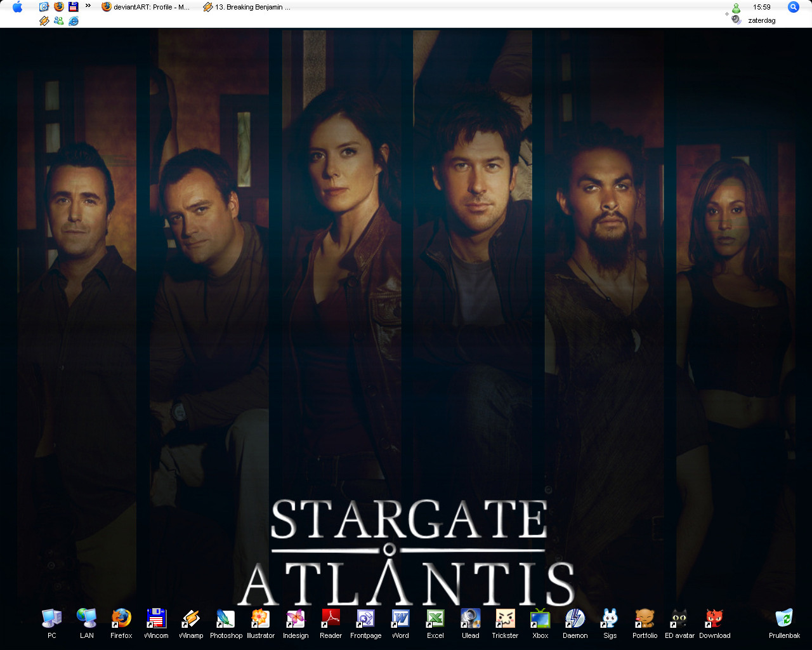
Task: Open the Frontpage shortcut
Action: [x=365, y=619]
